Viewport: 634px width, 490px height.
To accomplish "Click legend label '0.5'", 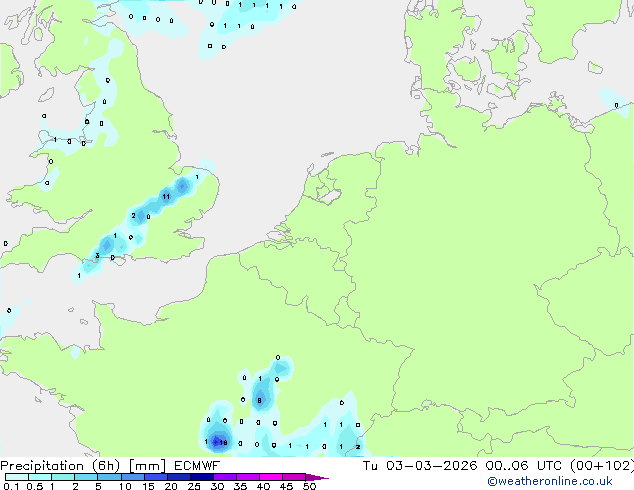I will click(35, 486).
